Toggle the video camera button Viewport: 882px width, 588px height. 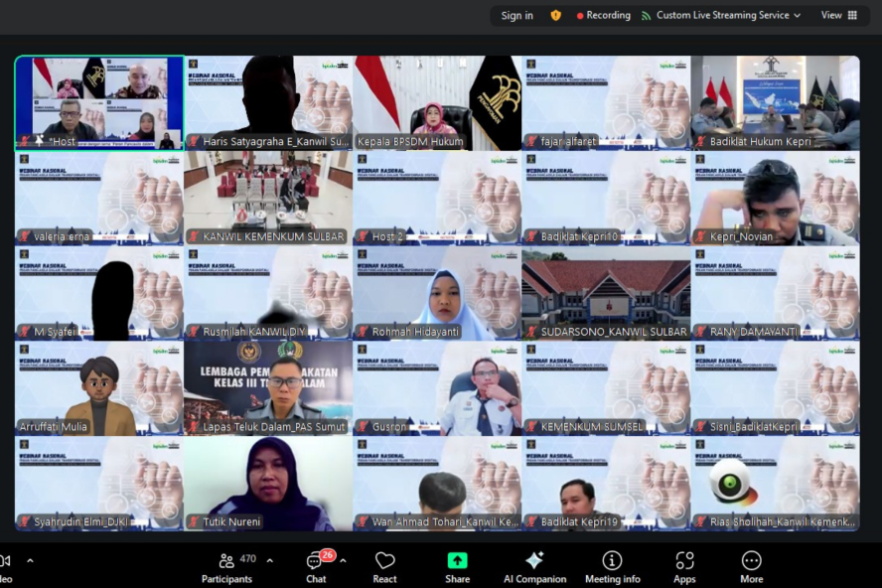click(x=5, y=566)
